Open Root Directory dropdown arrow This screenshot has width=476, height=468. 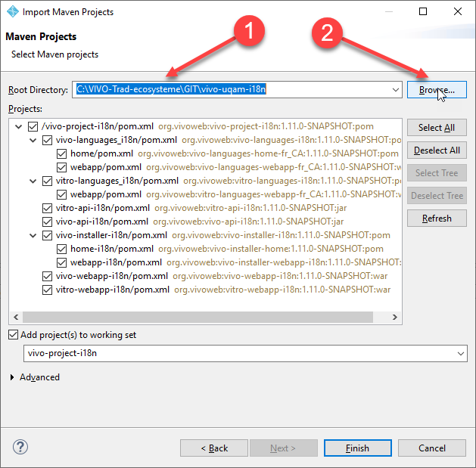[395, 90]
